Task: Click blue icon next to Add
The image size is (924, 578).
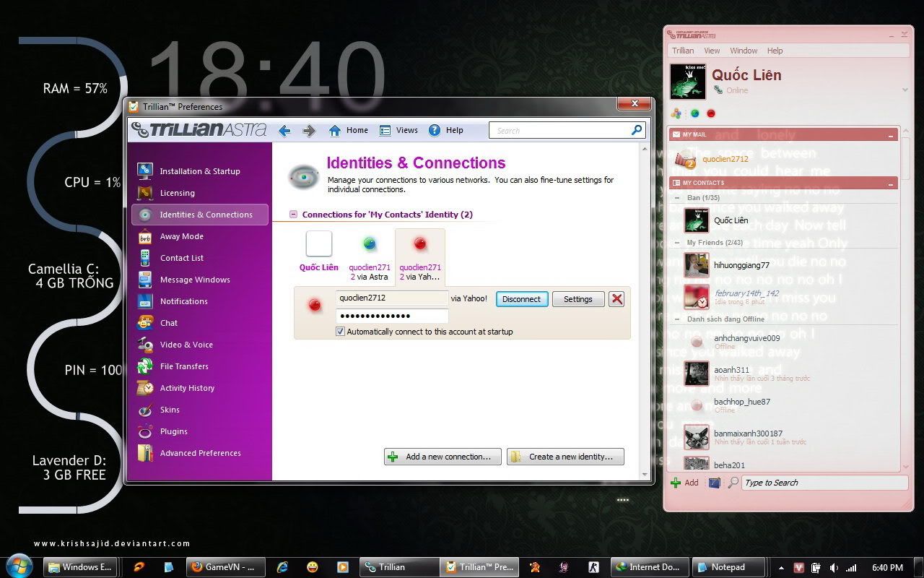Action: (714, 483)
